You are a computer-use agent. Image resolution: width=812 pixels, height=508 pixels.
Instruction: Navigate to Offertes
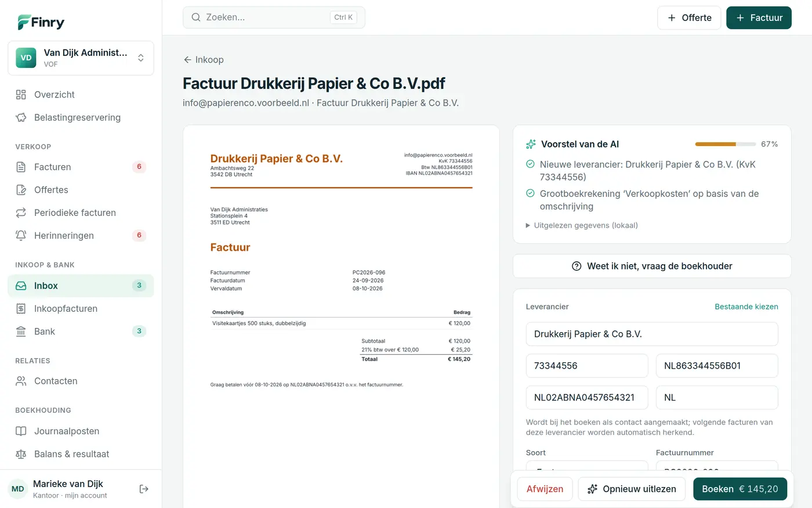pyautogui.click(x=81, y=190)
